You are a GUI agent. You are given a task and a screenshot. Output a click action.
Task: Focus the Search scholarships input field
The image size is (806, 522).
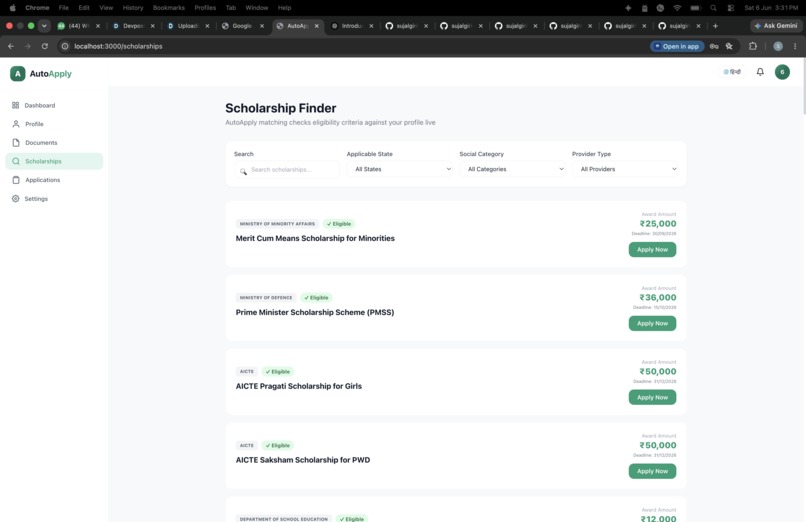coord(286,170)
